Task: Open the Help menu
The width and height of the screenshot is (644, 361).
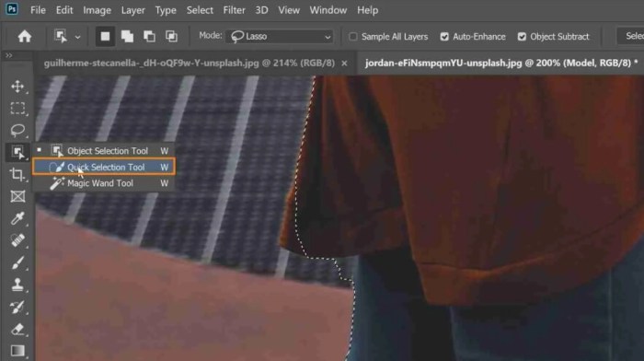Action: coord(367,10)
